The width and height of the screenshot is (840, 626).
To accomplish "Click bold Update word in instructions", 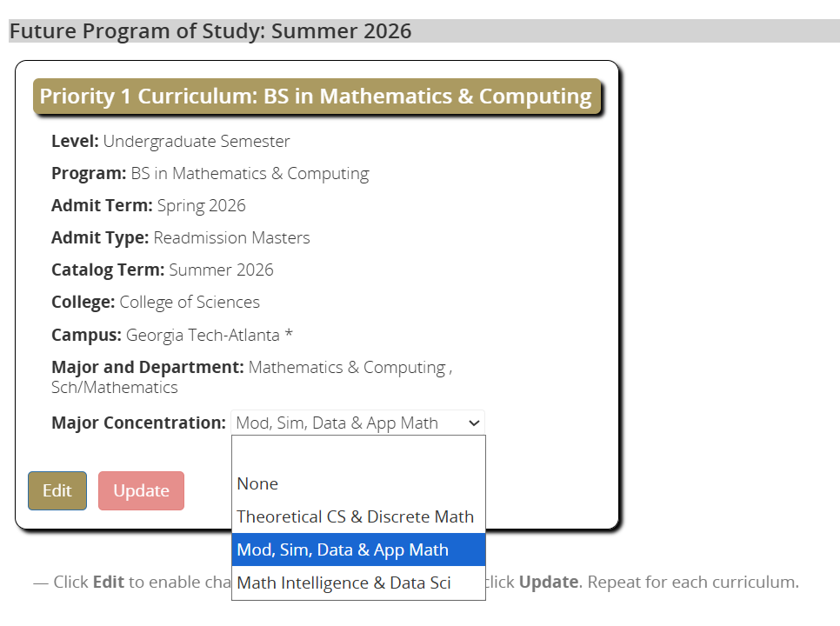I will tap(549, 582).
